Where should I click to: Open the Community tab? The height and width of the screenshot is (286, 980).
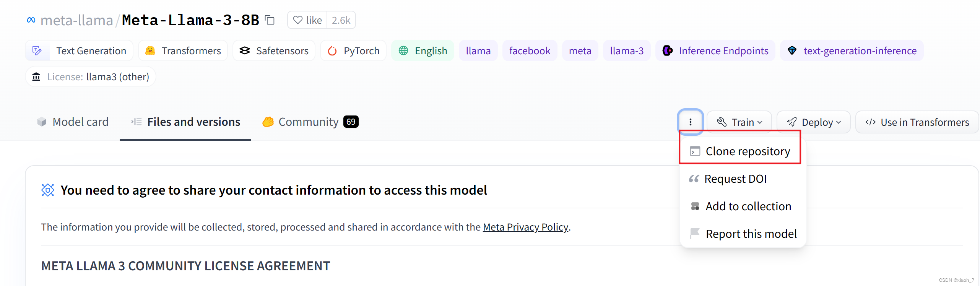(310, 122)
